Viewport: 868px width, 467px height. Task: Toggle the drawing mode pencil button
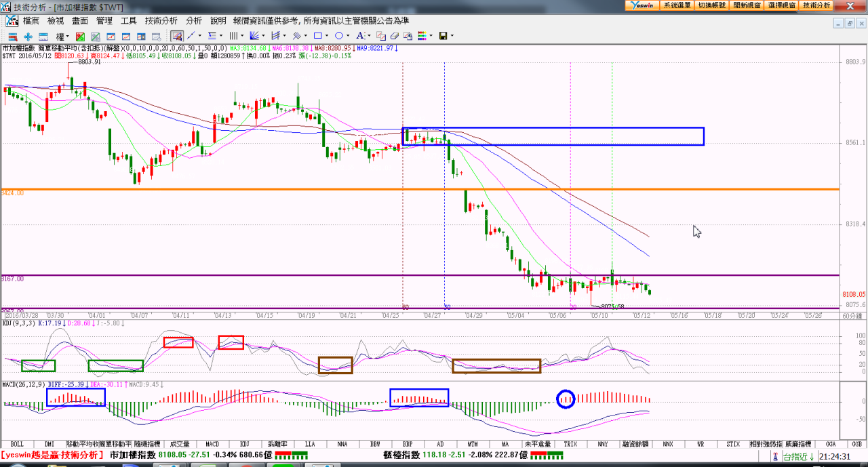point(176,36)
